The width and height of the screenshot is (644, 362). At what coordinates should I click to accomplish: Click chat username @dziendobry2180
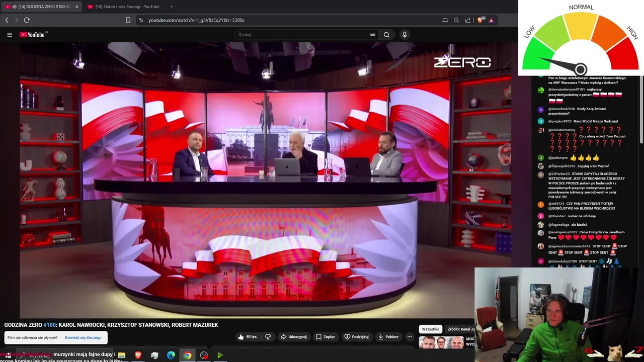pos(562,261)
